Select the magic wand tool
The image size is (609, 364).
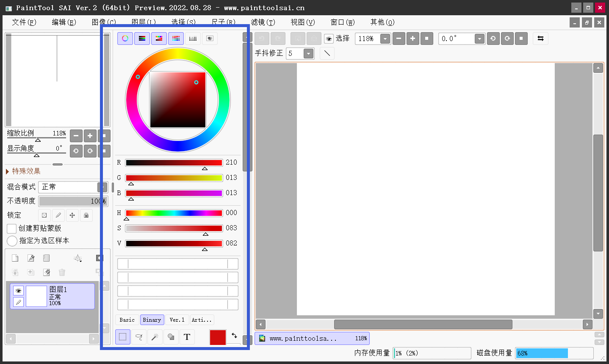tap(155, 337)
